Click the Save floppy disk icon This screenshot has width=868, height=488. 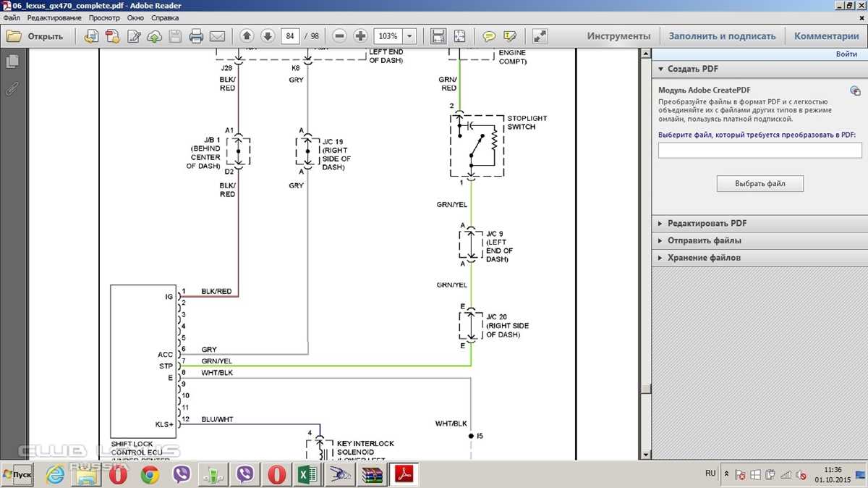pyautogui.click(x=175, y=35)
